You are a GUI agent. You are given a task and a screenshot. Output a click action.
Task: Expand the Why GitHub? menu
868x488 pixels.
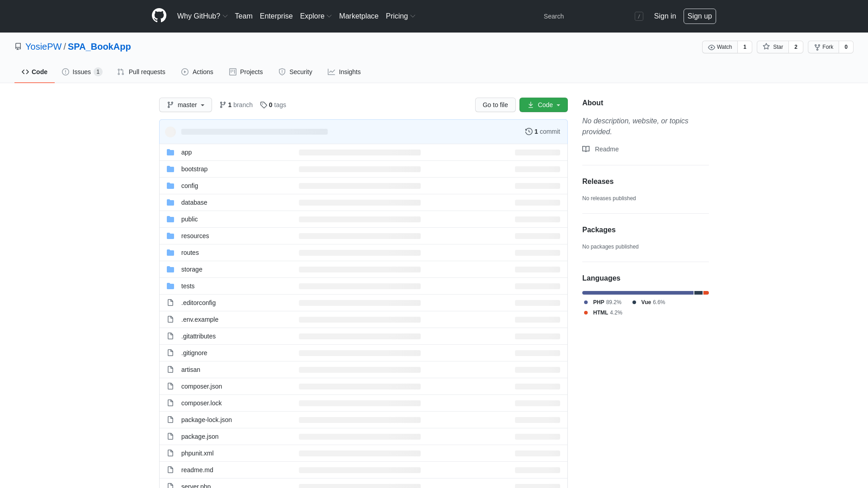202,16
